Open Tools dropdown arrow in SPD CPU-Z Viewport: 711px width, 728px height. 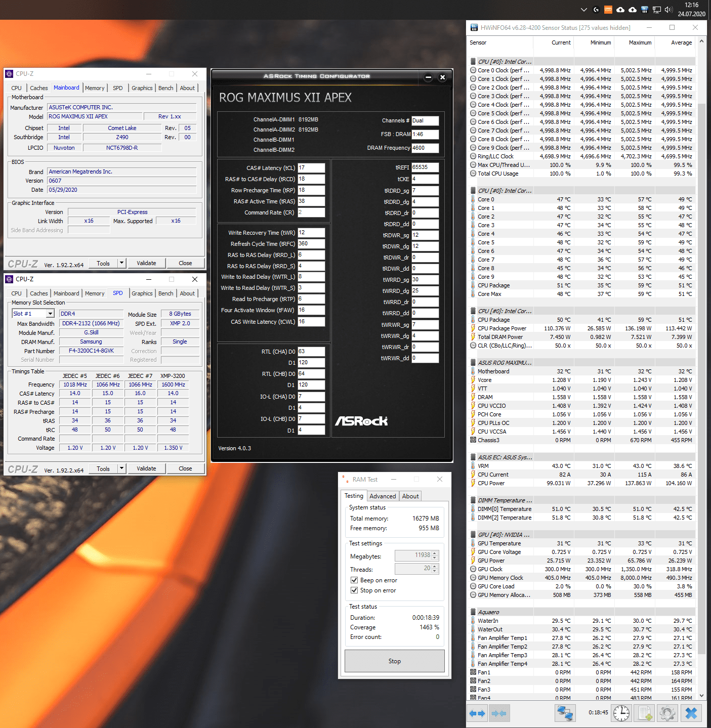point(121,468)
